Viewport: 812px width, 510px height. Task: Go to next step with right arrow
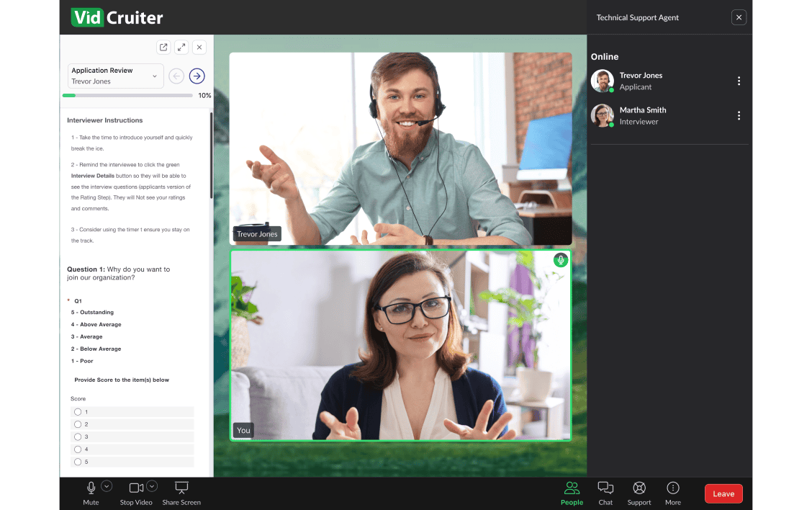pyautogui.click(x=197, y=76)
